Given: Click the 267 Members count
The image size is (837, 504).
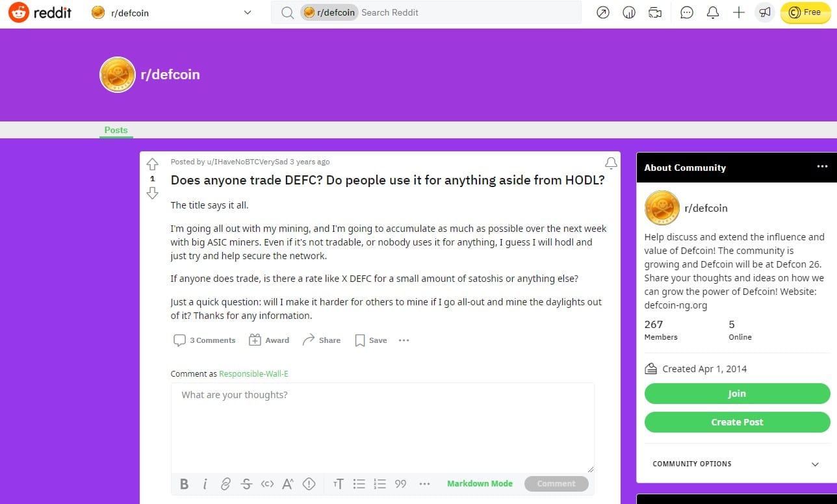Looking at the screenshot, I should 661,330.
